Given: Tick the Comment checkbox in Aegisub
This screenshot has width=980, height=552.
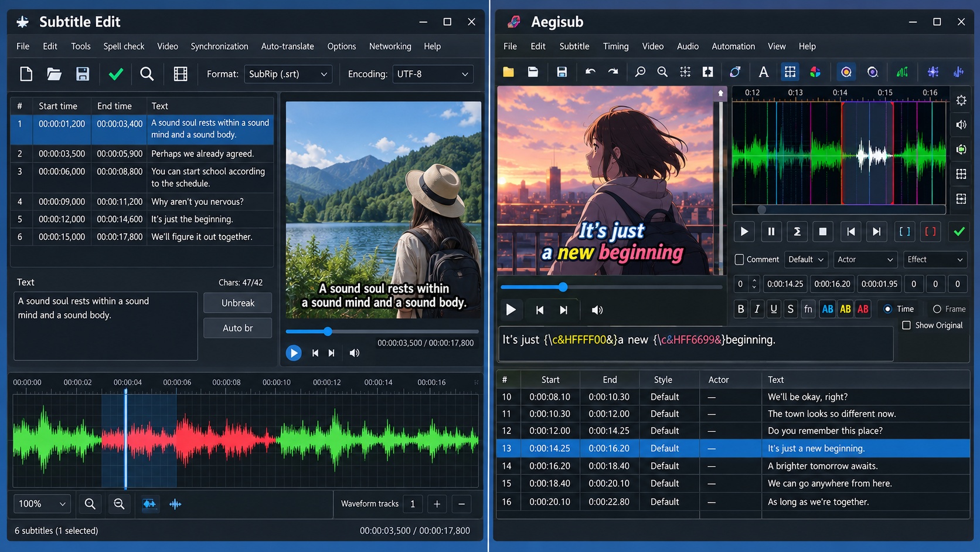Looking at the screenshot, I should pos(739,259).
